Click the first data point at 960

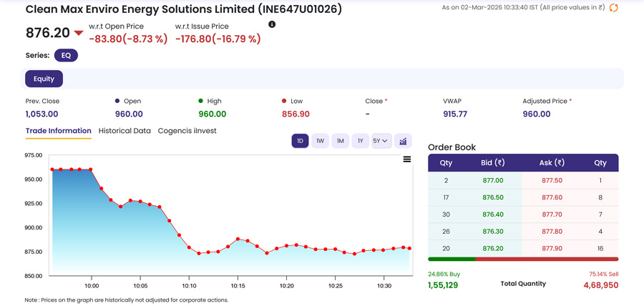point(52,169)
